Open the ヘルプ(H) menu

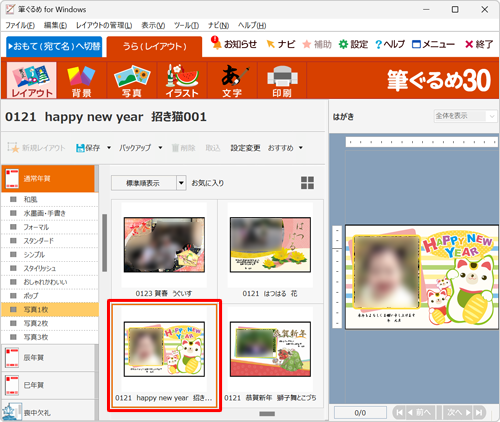click(252, 25)
